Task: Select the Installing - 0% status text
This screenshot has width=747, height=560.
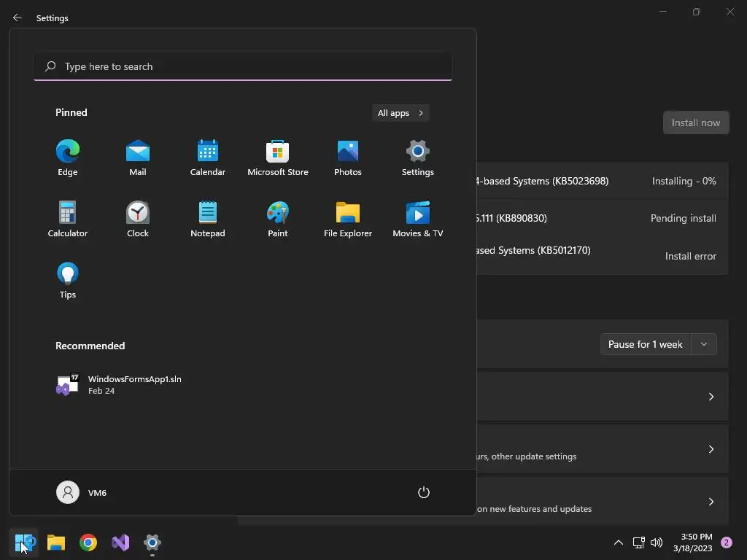Action: click(684, 181)
